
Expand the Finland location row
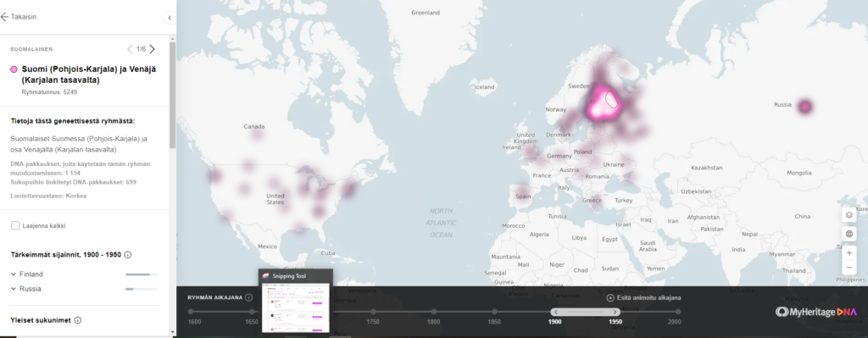[x=84, y=274]
